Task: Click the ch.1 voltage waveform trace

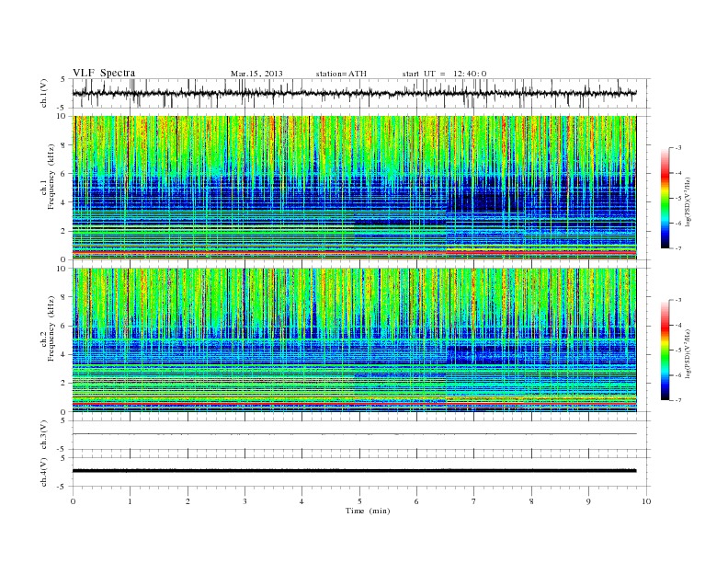Action: (x=354, y=93)
